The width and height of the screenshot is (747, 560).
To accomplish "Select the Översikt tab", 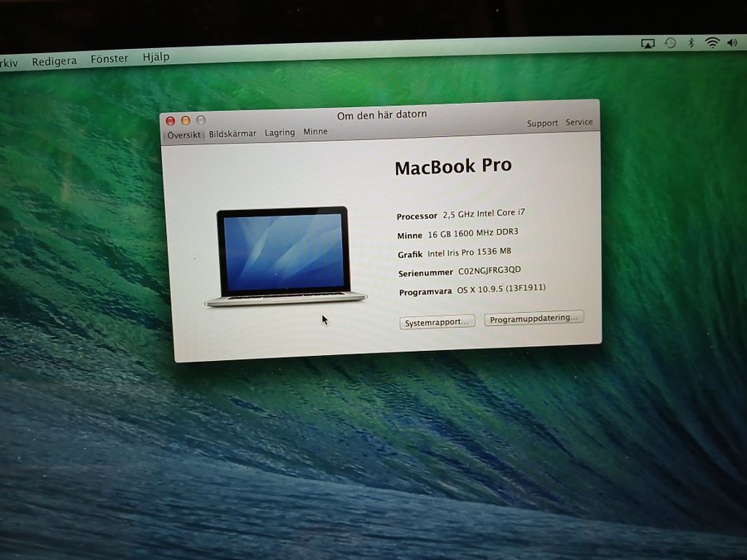I will click(184, 134).
